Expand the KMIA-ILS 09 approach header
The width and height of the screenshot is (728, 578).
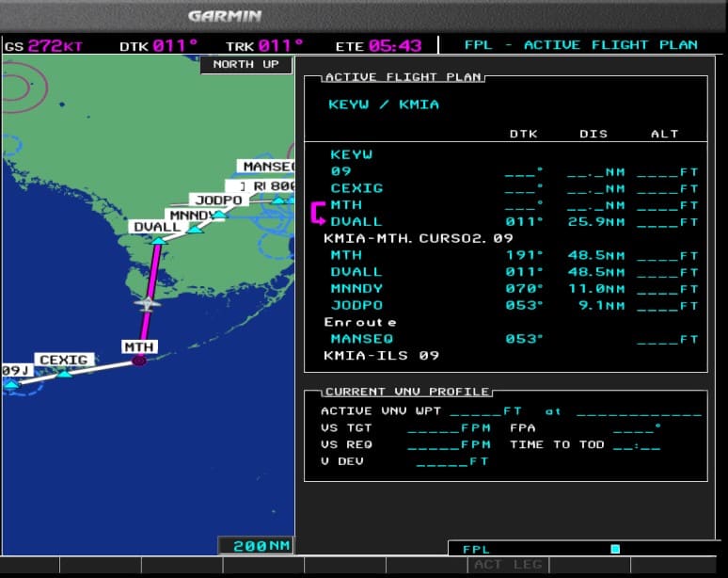pos(381,356)
